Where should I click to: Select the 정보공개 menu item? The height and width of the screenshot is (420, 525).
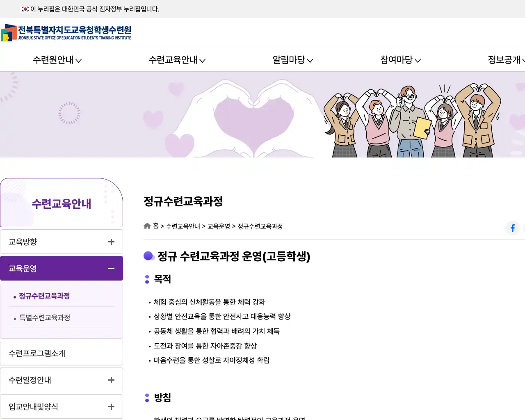click(504, 59)
